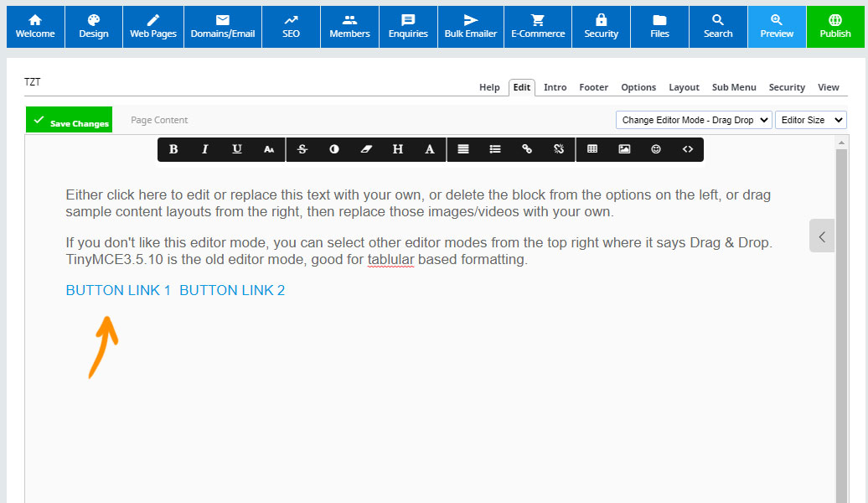Open the Editor Size dropdown
This screenshot has height=503, width=868.
click(x=810, y=120)
